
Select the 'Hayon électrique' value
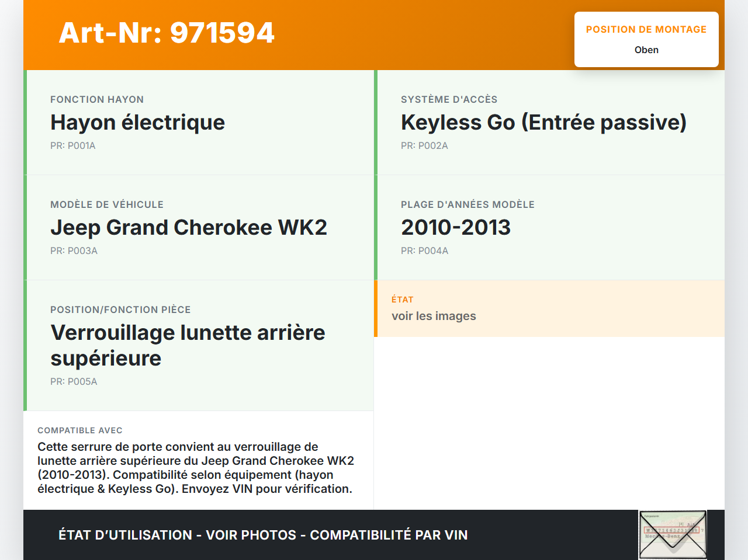coord(137,123)
